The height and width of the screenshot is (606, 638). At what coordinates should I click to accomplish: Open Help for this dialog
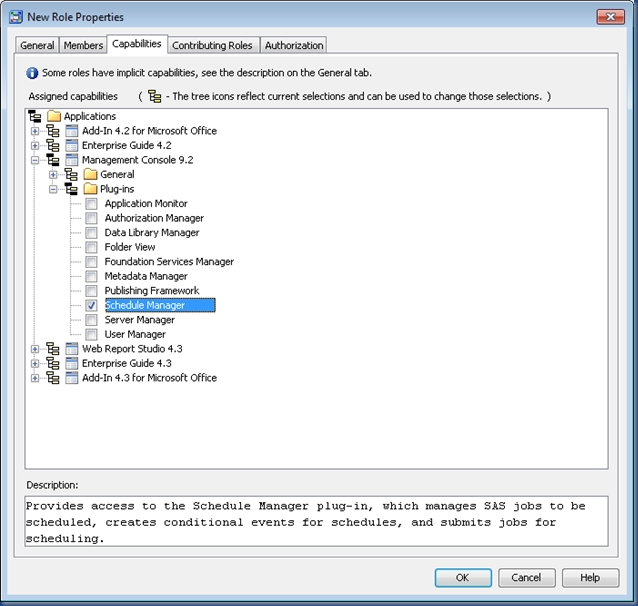point(590,578)
